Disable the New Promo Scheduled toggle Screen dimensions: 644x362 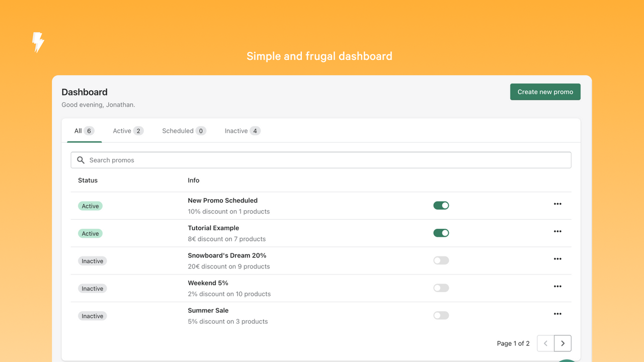click(x=441, y=205)
